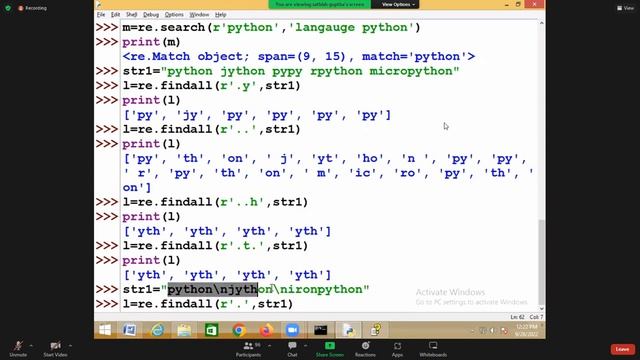The image size is (640, 360).
Task: Open the Shell menu
Action: pos(131,15)
